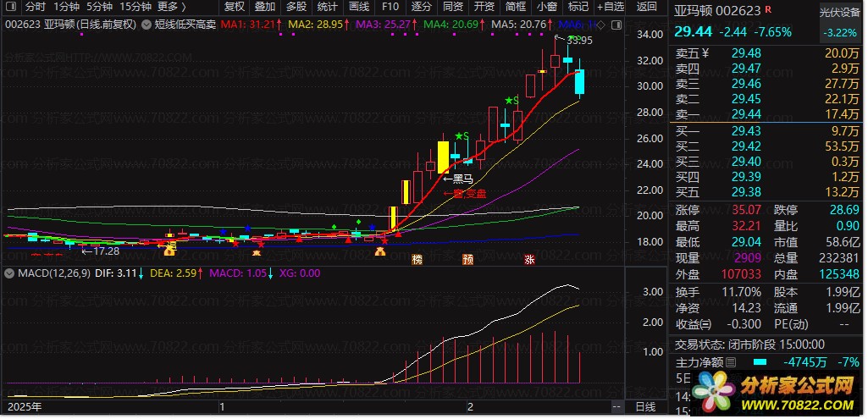Toggle the left sidebar panel icon
Viewport: 868px width, 419px height.
12,7
